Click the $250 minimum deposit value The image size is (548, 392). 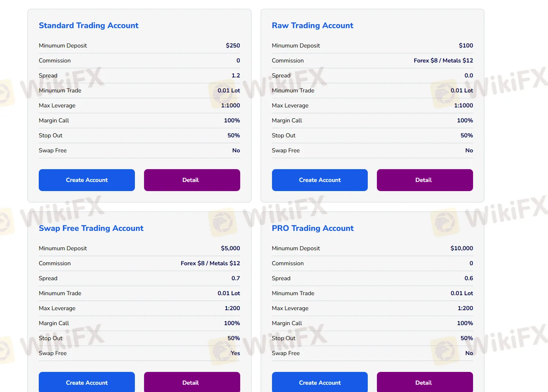pyautogui.click(x=233, y=45)
